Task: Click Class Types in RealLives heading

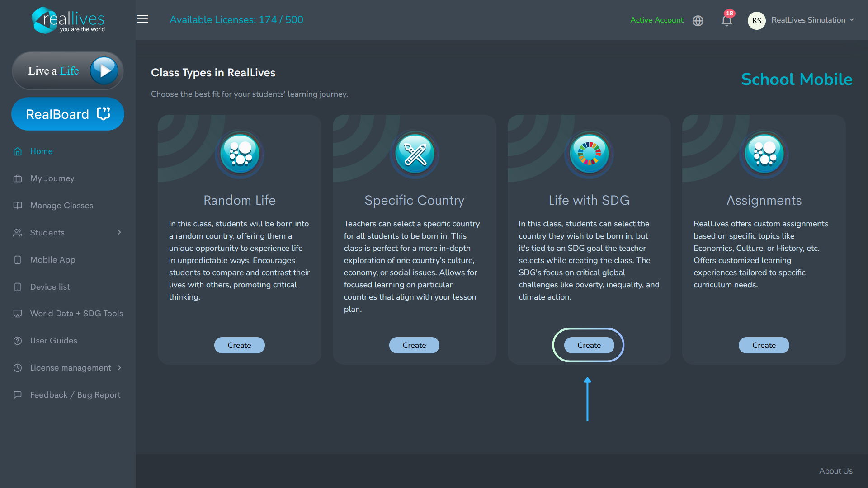Action: click(x=213, y=73)
